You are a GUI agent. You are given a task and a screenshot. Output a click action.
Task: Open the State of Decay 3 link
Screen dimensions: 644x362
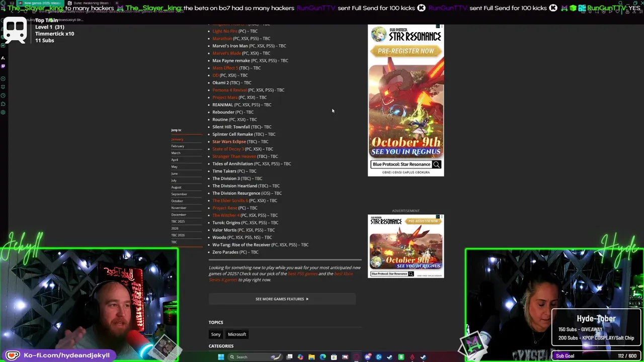point(228,149)
